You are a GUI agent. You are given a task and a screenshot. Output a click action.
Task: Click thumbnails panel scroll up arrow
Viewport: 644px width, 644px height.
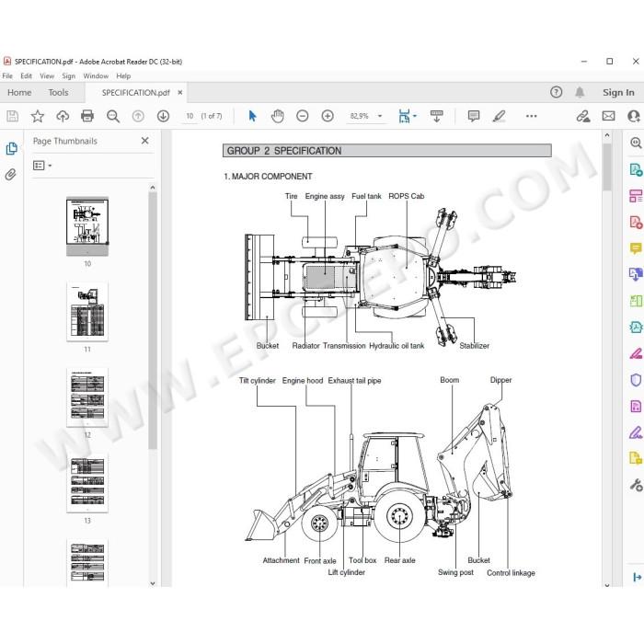(x=153, y=188)
